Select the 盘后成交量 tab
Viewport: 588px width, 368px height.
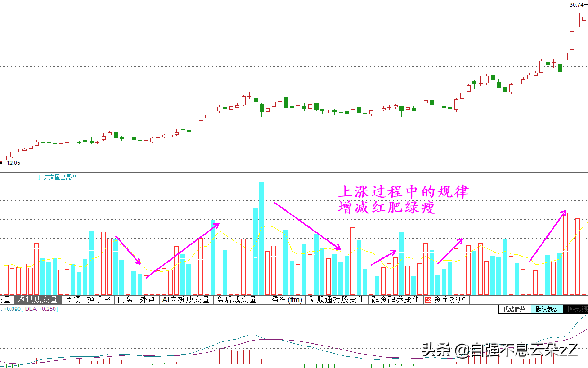click(236, 300)
